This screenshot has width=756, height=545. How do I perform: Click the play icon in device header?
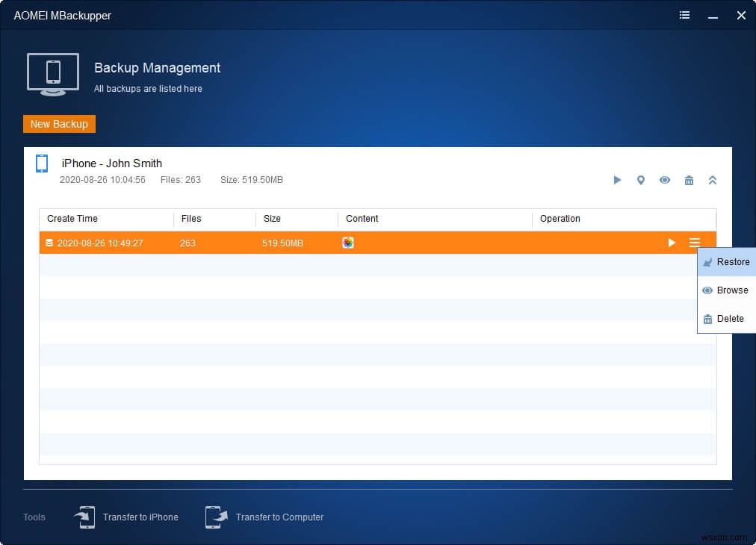click(x=617, y=180)
